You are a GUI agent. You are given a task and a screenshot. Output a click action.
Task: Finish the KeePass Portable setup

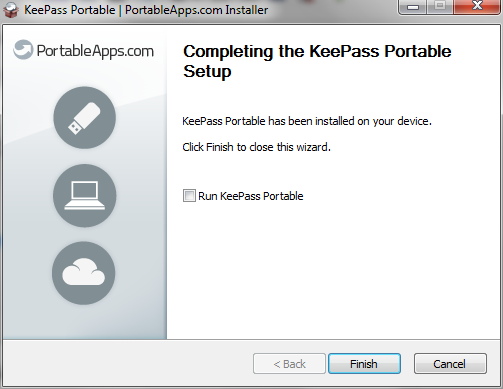tap(364, 364)
